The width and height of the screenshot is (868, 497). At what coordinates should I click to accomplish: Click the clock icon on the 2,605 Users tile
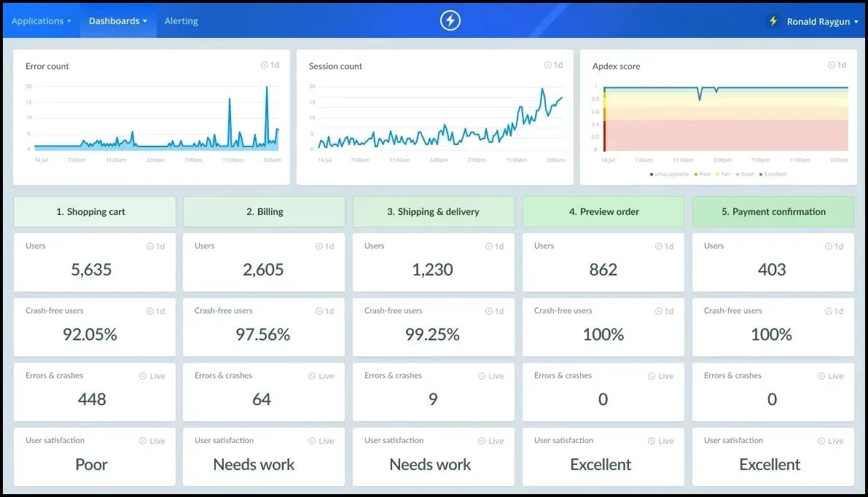(x=319, y=246)
